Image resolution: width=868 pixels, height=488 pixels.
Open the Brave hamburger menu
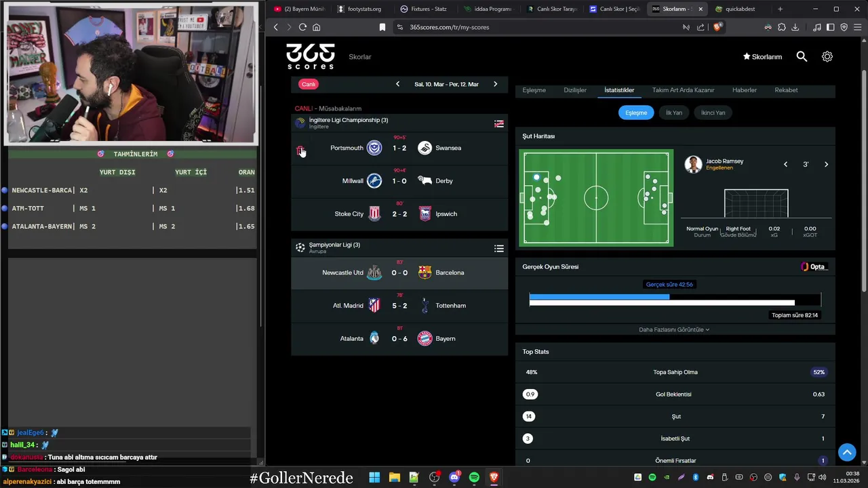click(x=858, y=27)
